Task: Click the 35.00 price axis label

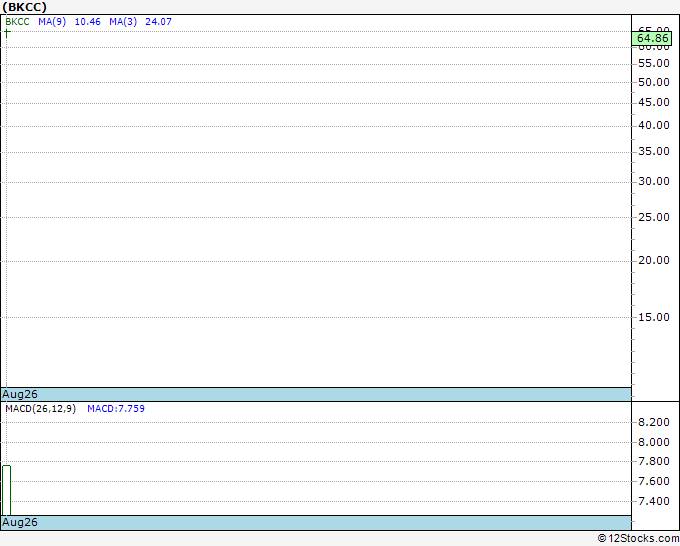Action: [x=654, y=151]
